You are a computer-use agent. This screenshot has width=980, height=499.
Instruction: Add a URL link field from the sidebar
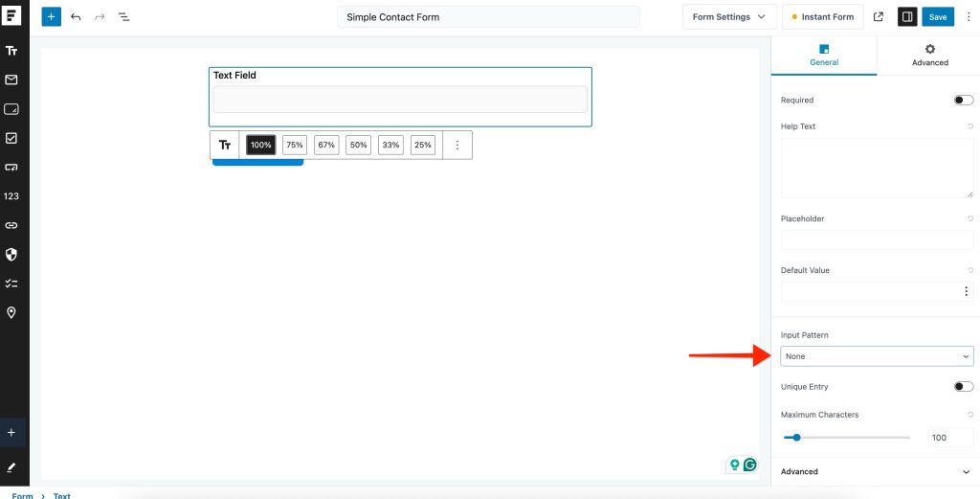pyautogui.click(x=11, y=225)
